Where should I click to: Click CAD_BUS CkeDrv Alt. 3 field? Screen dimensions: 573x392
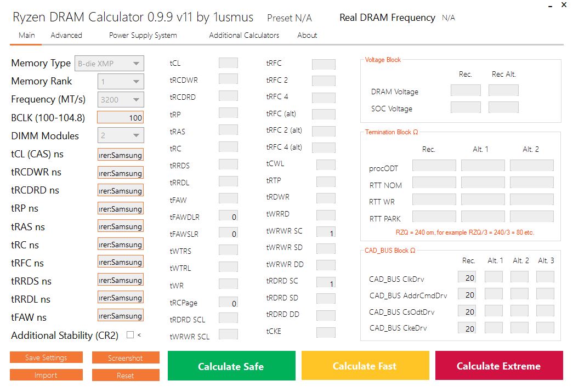pyautogui.click(x=545, y=327)
